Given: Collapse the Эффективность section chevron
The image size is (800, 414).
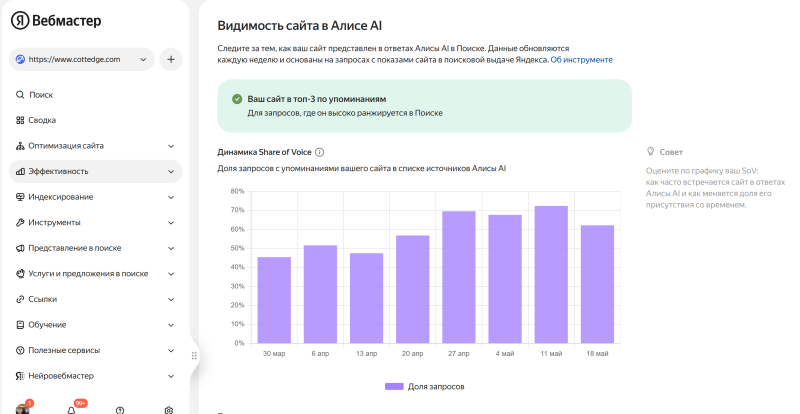Looking at the screenshot, I should click(171, 172).
